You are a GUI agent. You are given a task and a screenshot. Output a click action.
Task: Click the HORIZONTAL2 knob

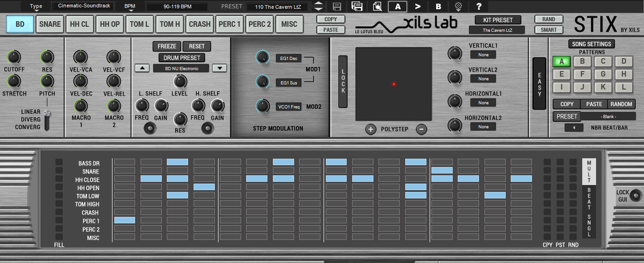(455, 125)
